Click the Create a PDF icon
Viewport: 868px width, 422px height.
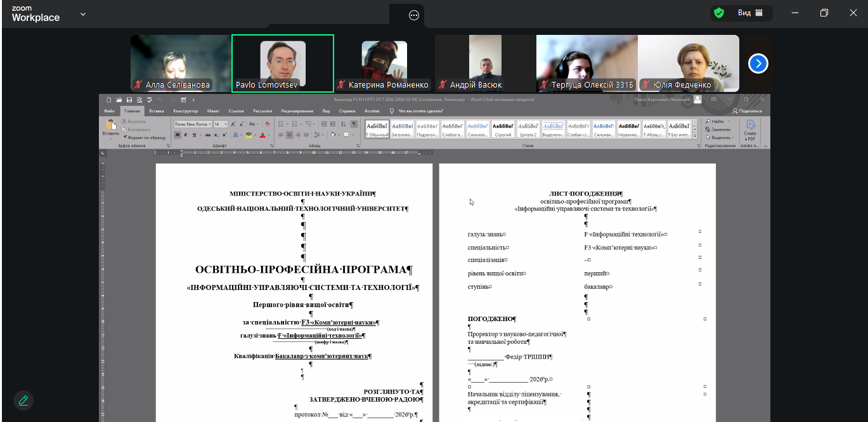tap(750, 125)
